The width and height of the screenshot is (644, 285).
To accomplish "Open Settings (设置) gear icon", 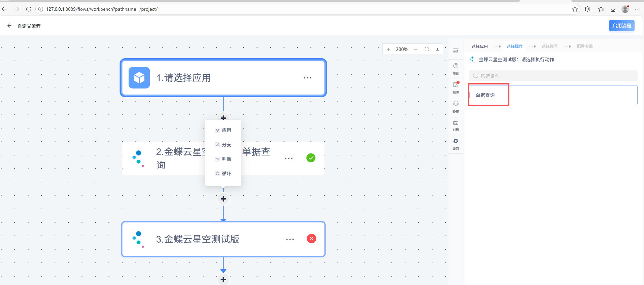I will (x=456, y=144).
